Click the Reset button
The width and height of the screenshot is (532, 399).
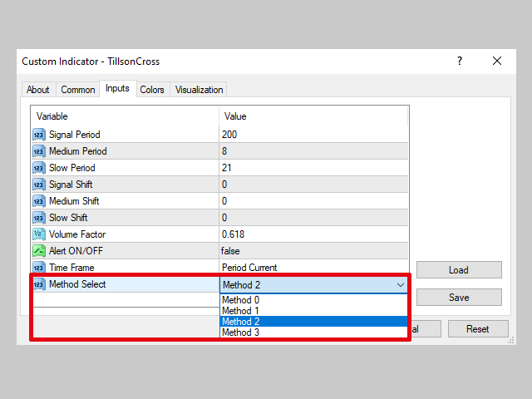pos(477,329)
